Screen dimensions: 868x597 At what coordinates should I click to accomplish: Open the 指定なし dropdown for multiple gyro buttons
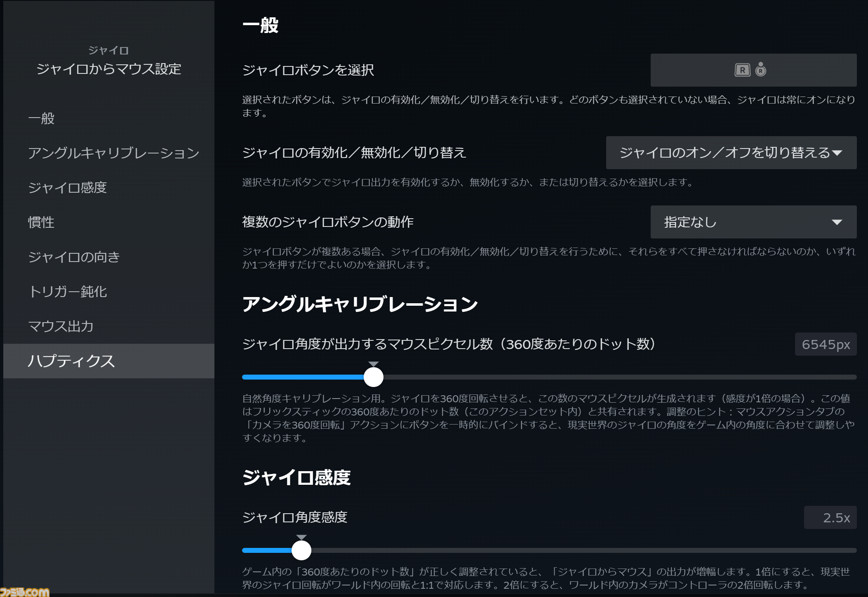coord(753,222)
